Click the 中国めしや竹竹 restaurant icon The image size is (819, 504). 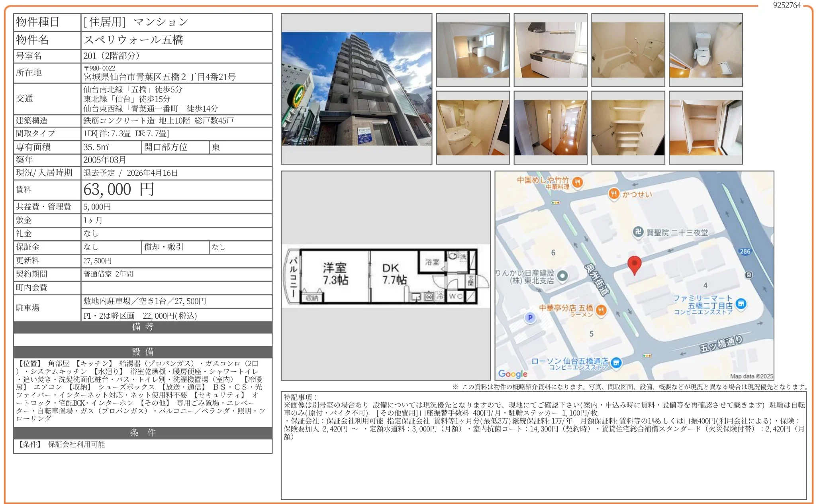577,182
